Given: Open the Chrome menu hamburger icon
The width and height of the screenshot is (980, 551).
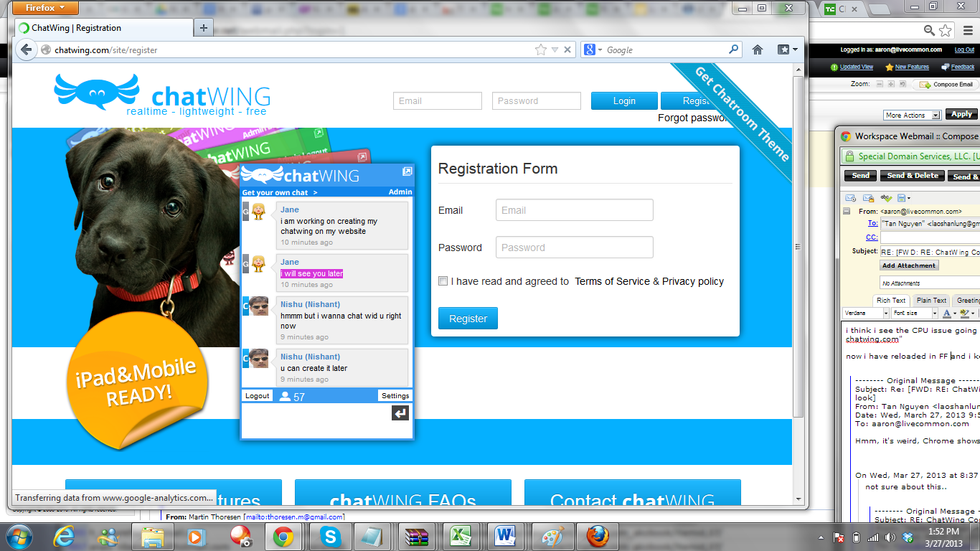Looking at the screenshot, I should (x=967, y=30).
